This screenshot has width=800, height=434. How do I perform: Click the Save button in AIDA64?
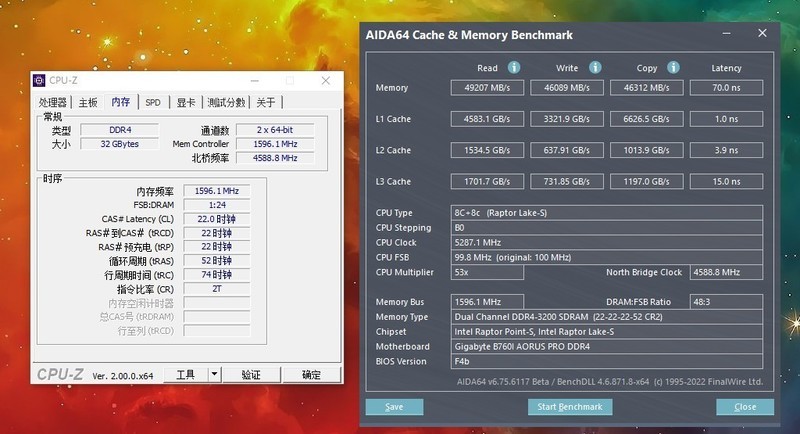tap(394, 406)
